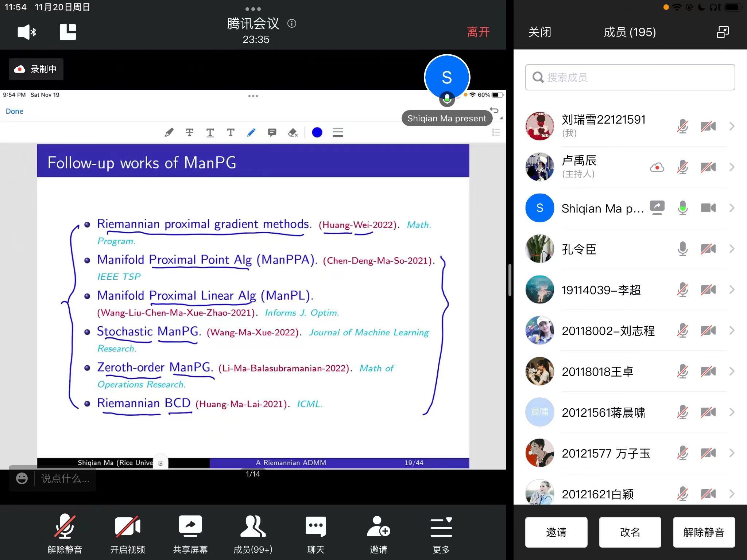Click the strikethrough text tool icon
Viewport: 747px width, 560px height.
(189, 133)
